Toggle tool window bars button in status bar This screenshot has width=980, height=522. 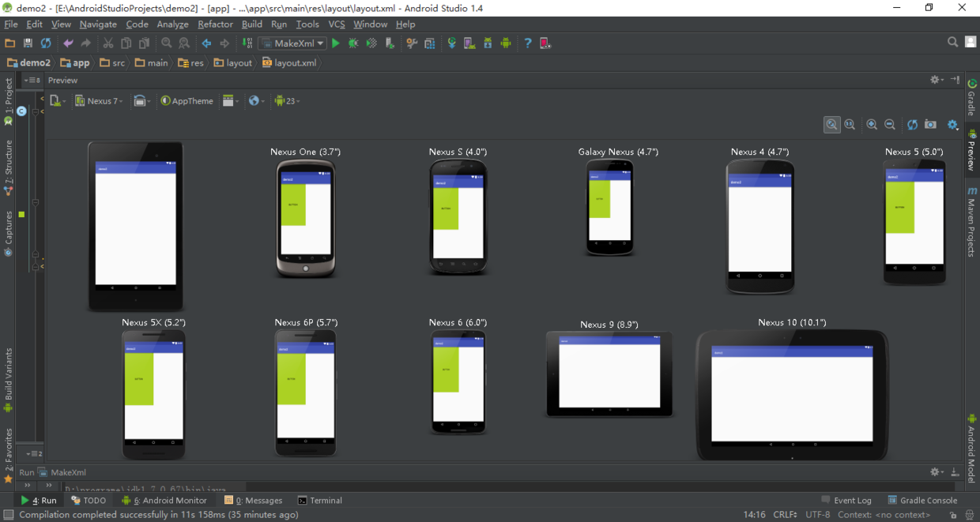coord(8,515)
